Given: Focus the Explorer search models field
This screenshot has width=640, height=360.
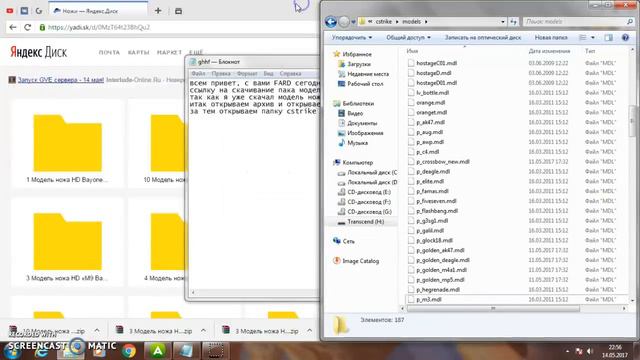Looking at the screenshot, I should pyautogui.click(x=574, y=22).
